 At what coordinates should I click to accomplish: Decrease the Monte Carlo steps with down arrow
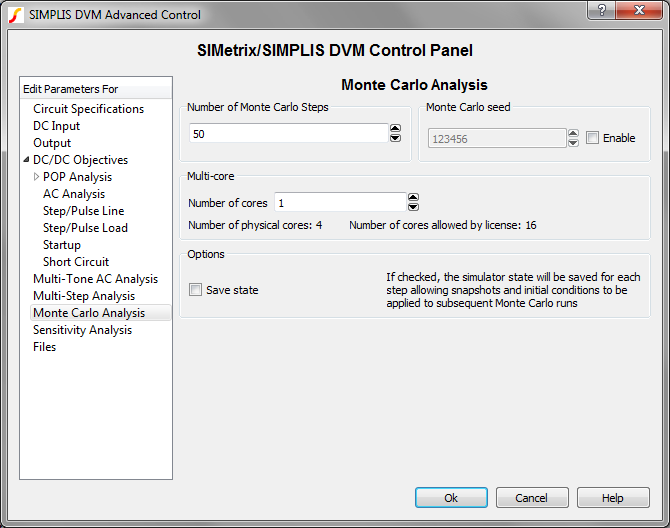[395, 138]
